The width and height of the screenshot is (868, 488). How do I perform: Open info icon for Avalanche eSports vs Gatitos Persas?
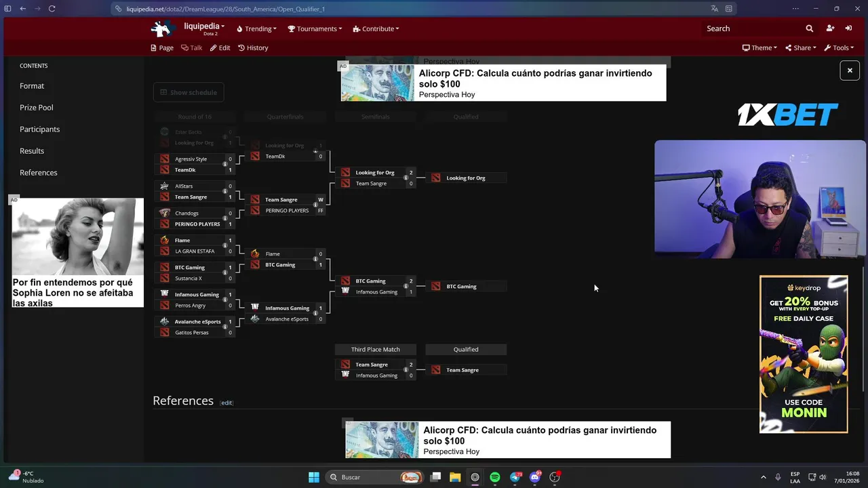click(x=225, y=327)
